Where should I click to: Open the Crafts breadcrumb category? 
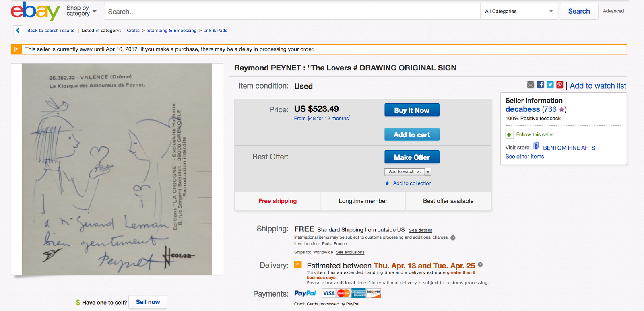click(133, 31)
